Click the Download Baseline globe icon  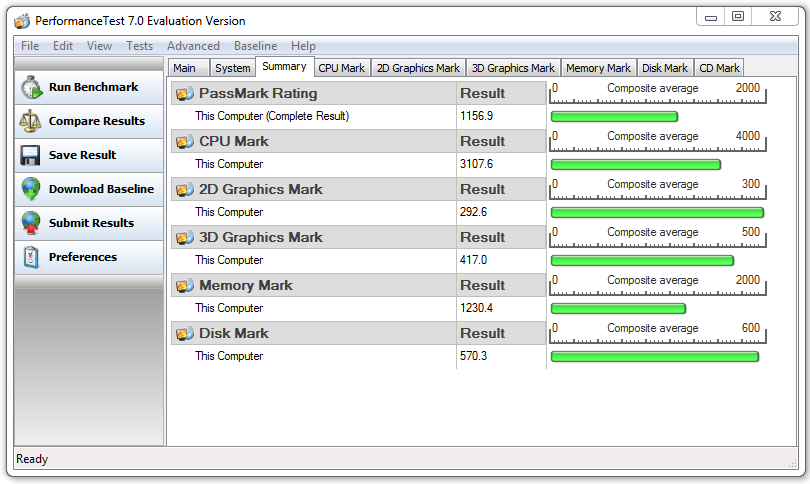[31, 189]
